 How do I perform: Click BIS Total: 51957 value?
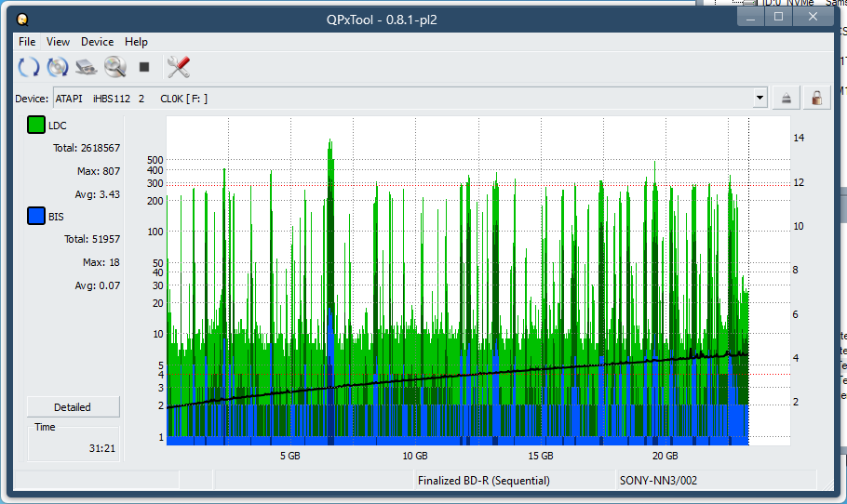click(92, 239)
